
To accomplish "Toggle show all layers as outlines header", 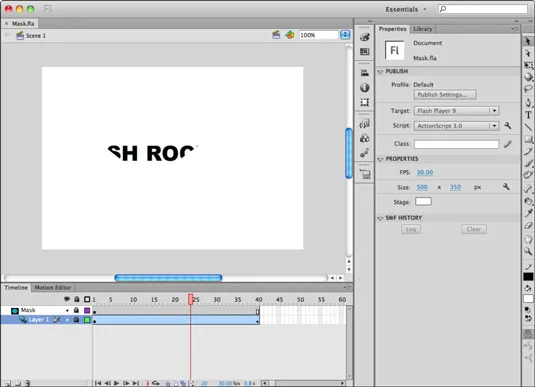I will tap(87, 299).
